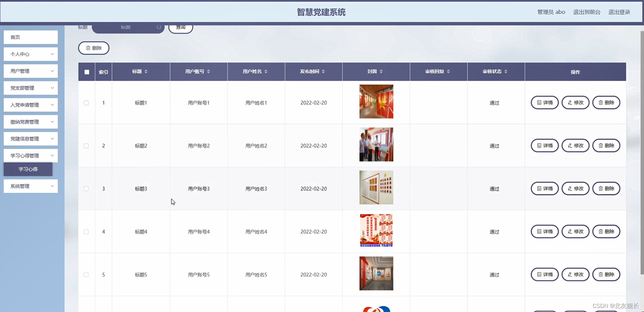This screenshot has height=312, width=644.
Task: Click 删除 for row 标题3
Action: coord(606,188)
